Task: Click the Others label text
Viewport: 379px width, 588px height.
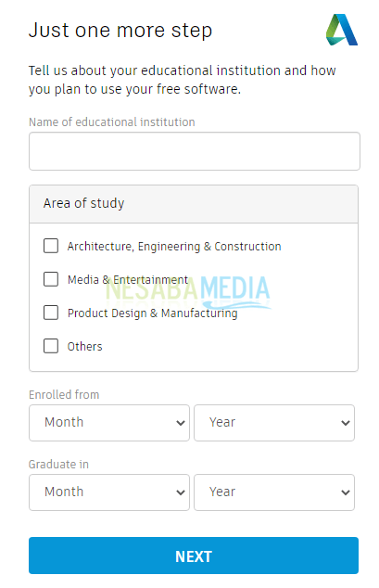Action: 84,347
